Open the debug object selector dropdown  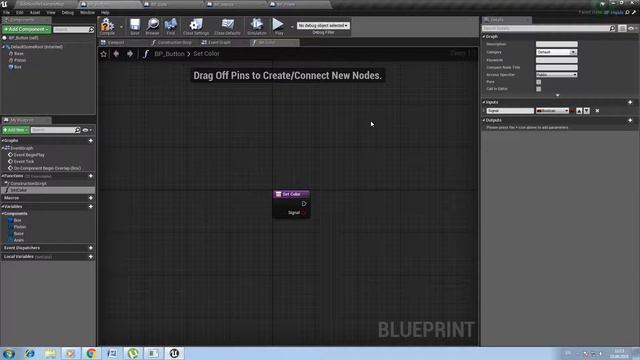tap(323, 25)
